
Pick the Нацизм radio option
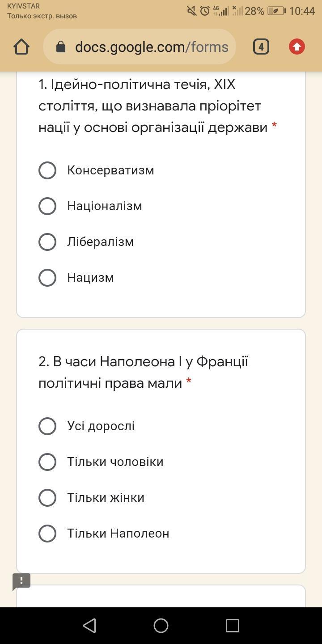[47, 278]
